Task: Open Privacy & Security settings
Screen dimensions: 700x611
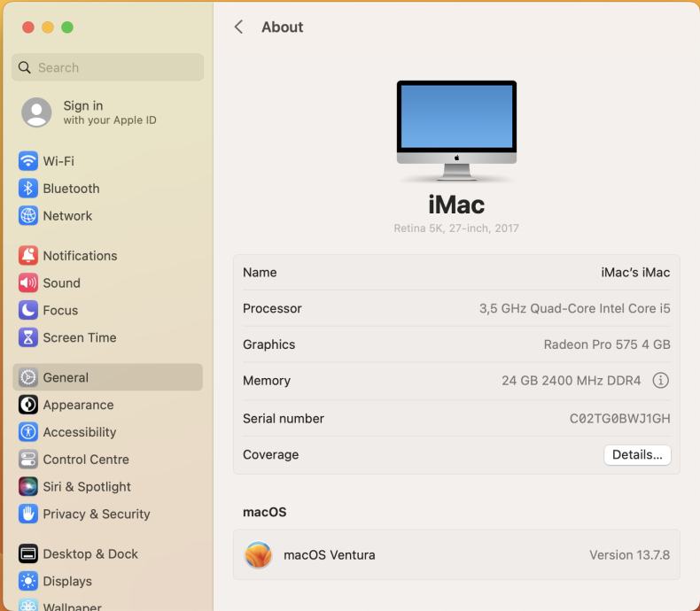Action: (x=97, y=514)
